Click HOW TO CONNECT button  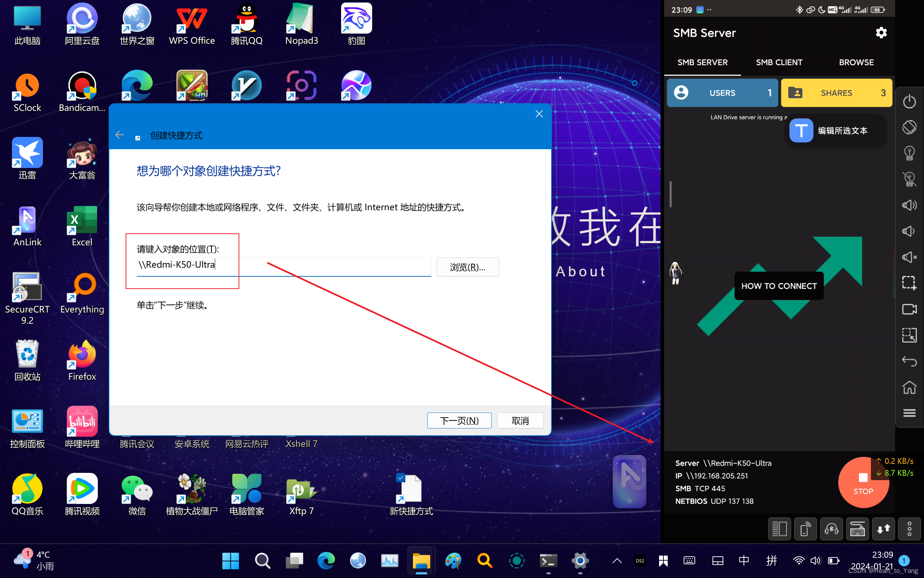coord(779,286)
